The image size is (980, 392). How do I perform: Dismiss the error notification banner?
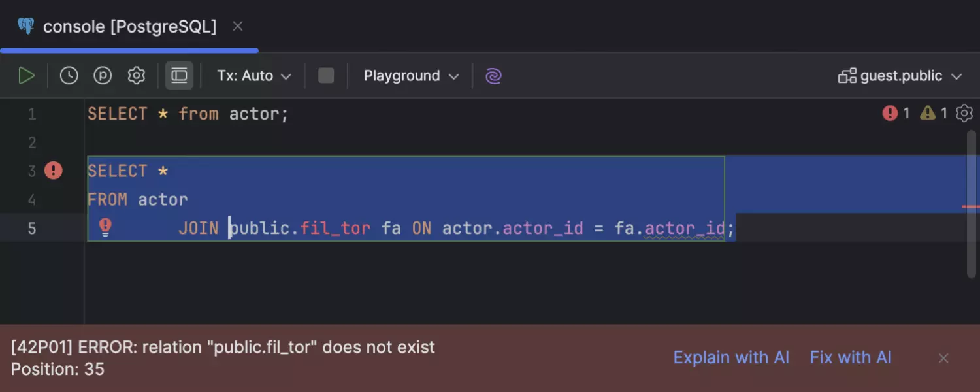[943, 358]
